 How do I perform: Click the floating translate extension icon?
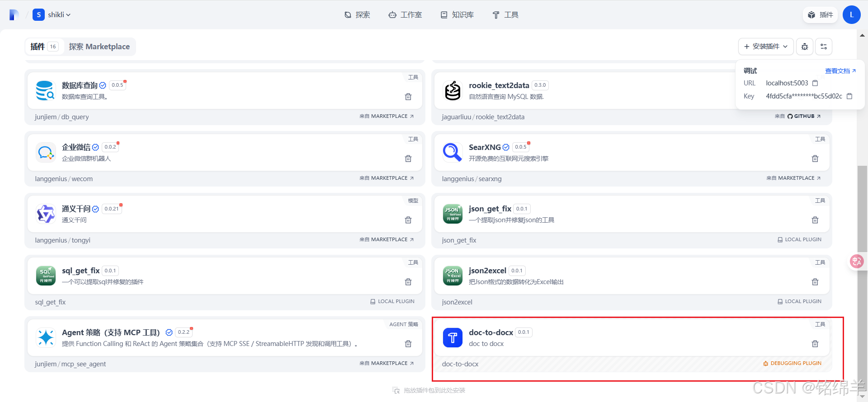[857, 261]
